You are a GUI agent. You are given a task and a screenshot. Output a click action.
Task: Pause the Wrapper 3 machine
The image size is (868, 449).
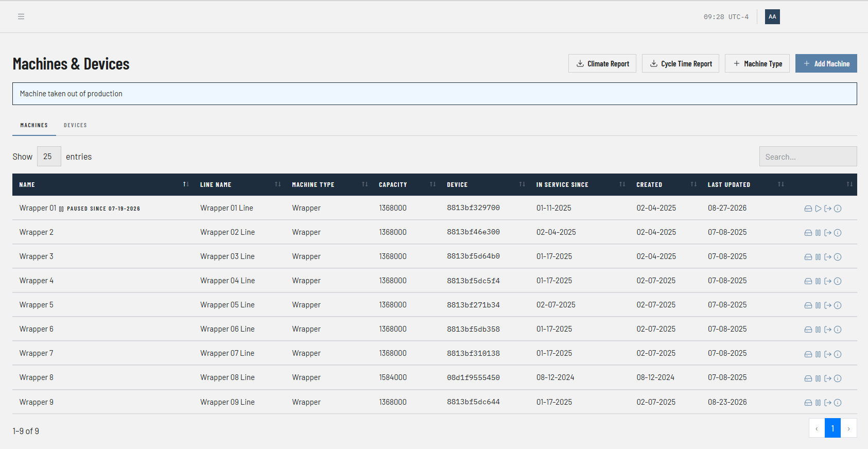818,257
